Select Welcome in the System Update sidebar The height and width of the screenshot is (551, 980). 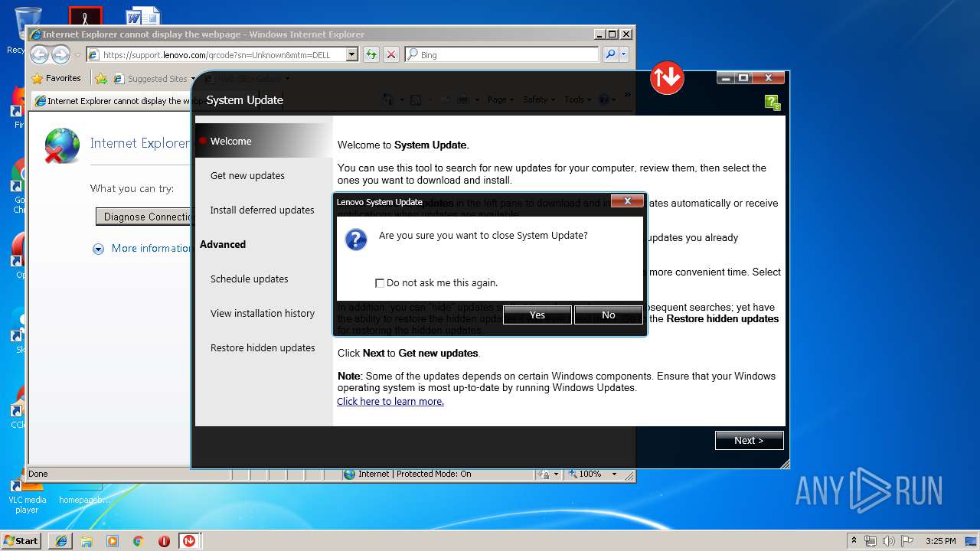coord(264,141)
